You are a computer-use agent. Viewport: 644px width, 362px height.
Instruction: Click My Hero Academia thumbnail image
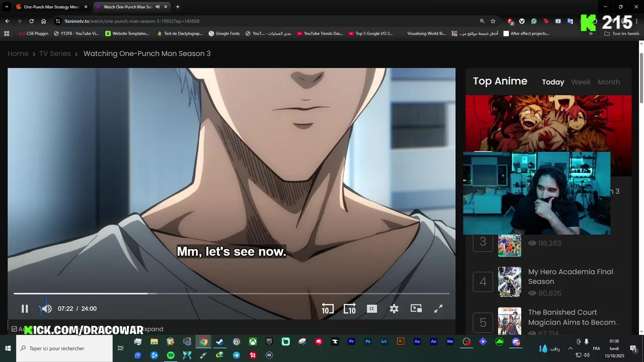coord(510,282)
